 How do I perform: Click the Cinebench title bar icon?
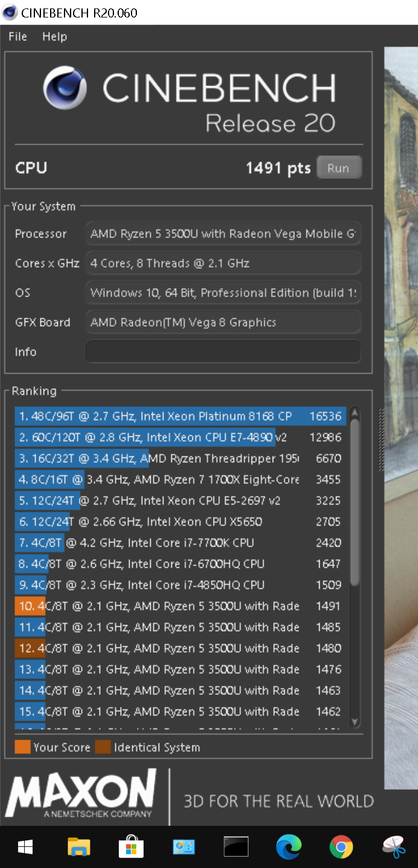(x=10, y=13)
